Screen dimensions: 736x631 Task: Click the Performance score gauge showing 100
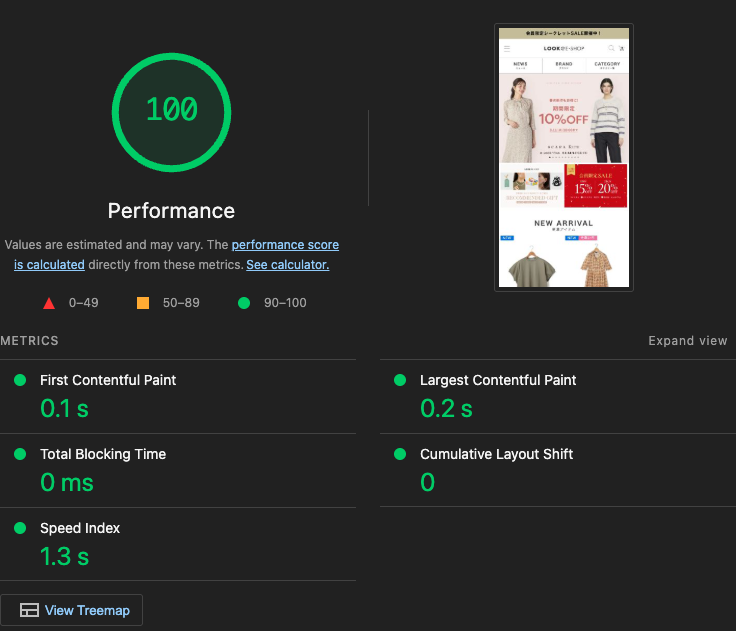172,110
